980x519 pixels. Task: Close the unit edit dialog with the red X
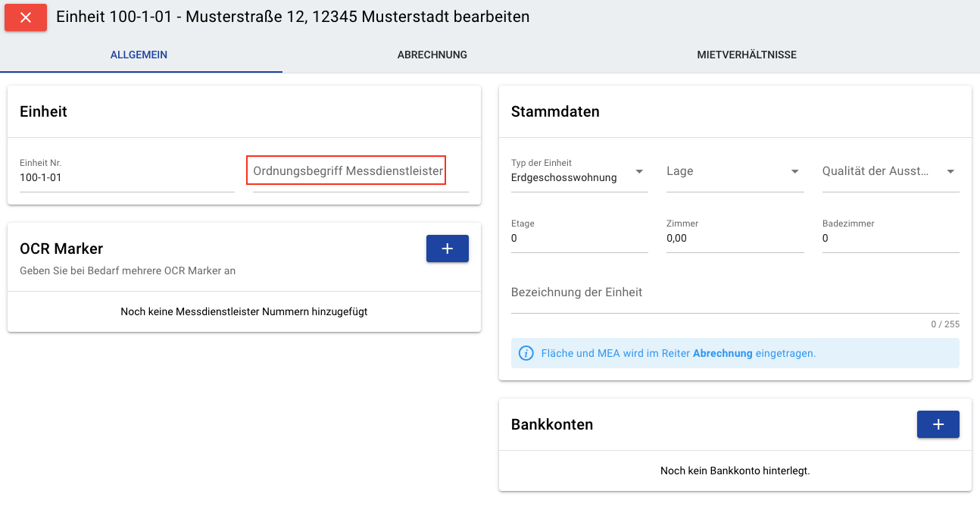click(x=26, y=17)
